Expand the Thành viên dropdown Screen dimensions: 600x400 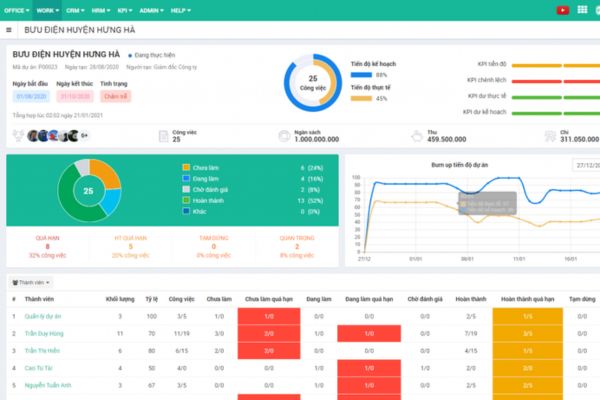click(x=31, y=282)
